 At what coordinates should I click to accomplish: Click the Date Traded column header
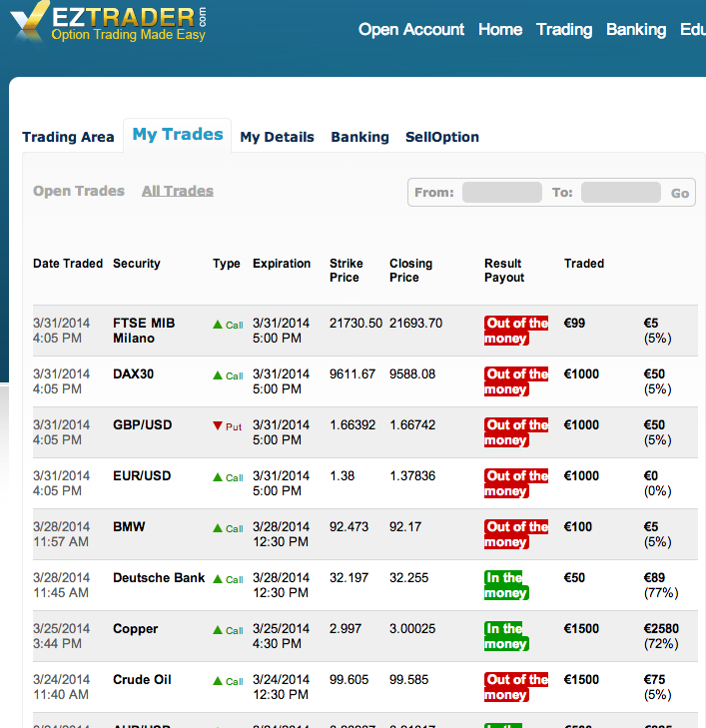point(68,264)
